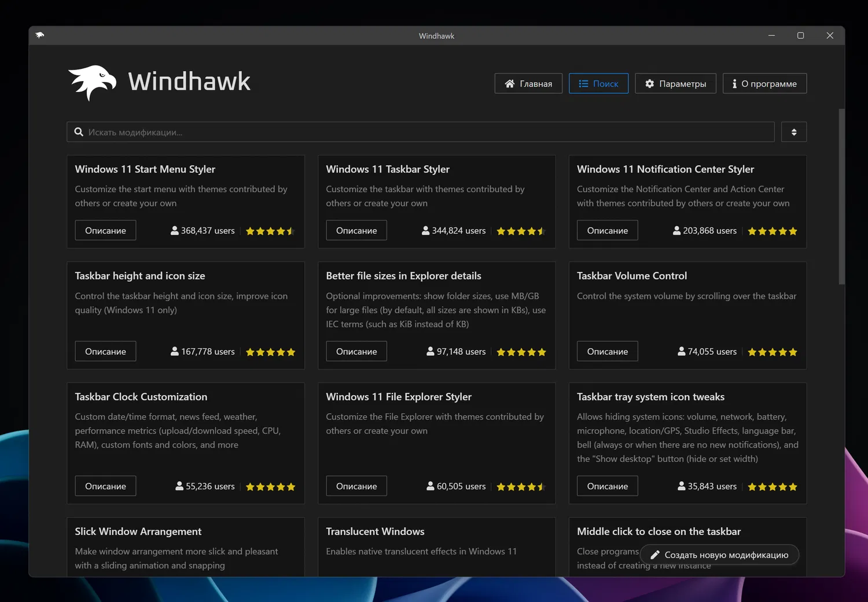
Task: Select the "Slick Window Arrangement" title
Action: pyautogui.click(x=138, y=532)
